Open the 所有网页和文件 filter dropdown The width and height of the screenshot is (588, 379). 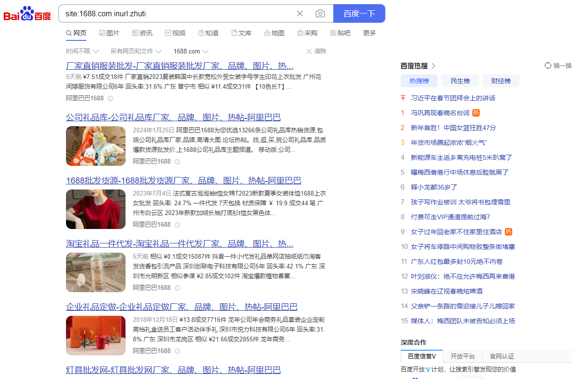[x=136, y=51]
